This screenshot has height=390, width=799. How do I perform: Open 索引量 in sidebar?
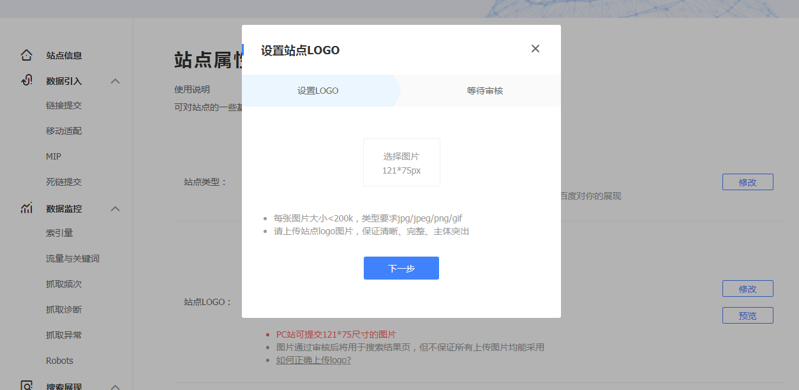click(x=59, y=233)
